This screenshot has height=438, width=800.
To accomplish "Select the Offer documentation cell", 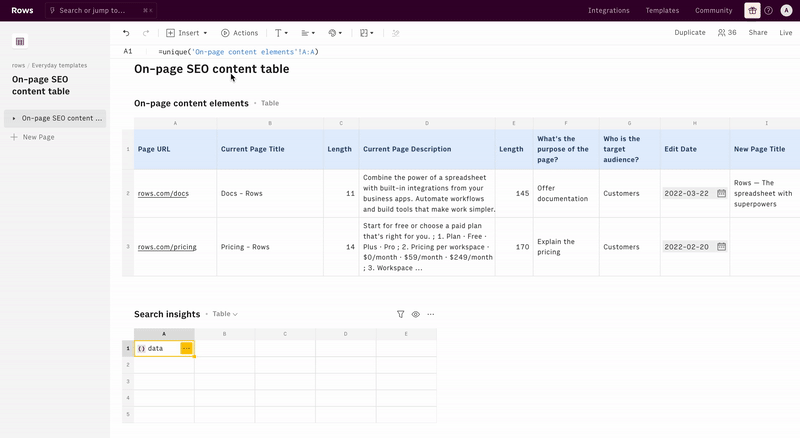I will [566, 193].
